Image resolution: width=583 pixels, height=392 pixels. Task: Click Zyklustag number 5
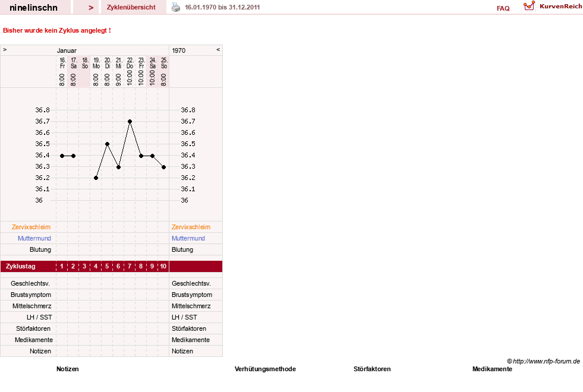[107, 267]
